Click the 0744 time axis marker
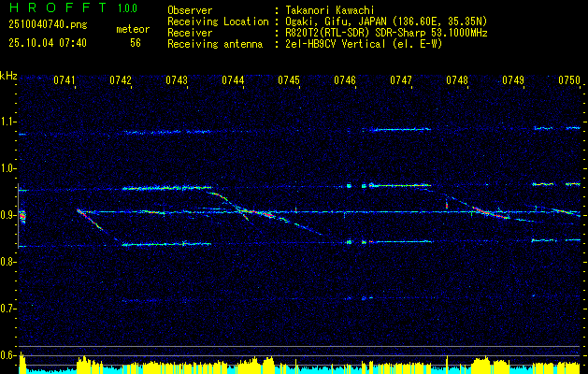 point(233,79)
